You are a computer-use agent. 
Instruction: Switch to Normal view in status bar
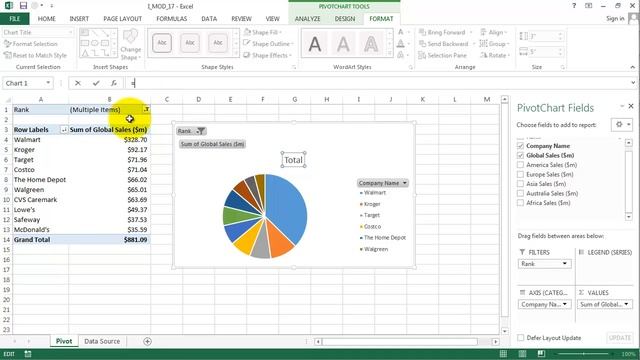click(503, 354)
